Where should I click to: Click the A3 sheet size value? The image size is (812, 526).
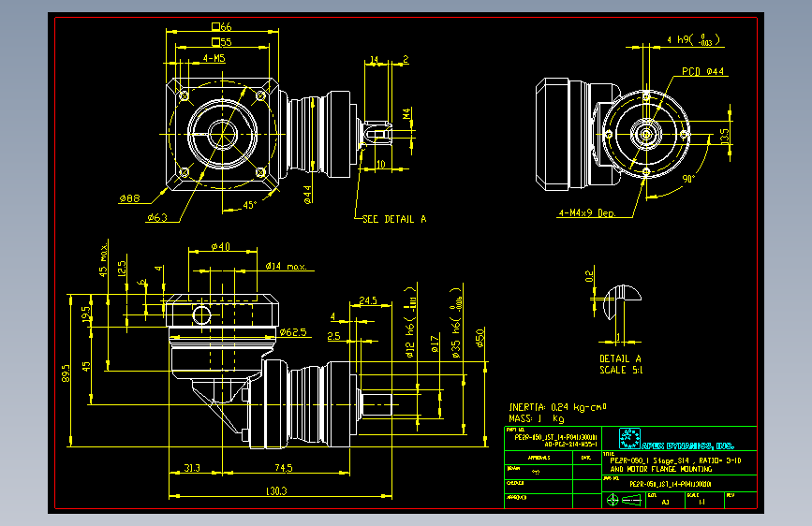point(666,503)
